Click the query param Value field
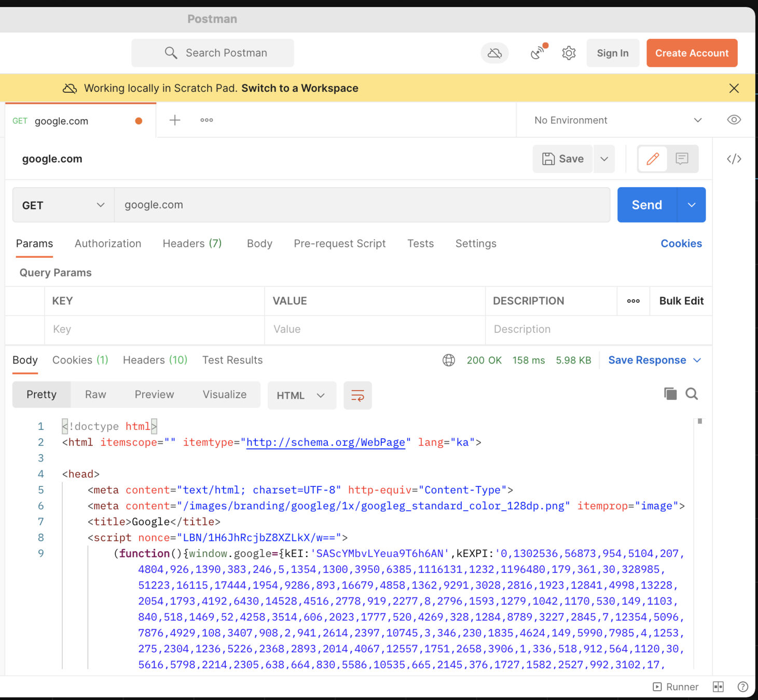 pyautogui.click(x=375, y=330)
